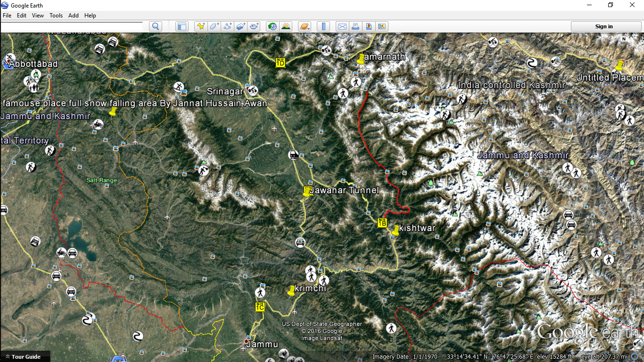Click the search magnifier button

(x=156, y=26)
